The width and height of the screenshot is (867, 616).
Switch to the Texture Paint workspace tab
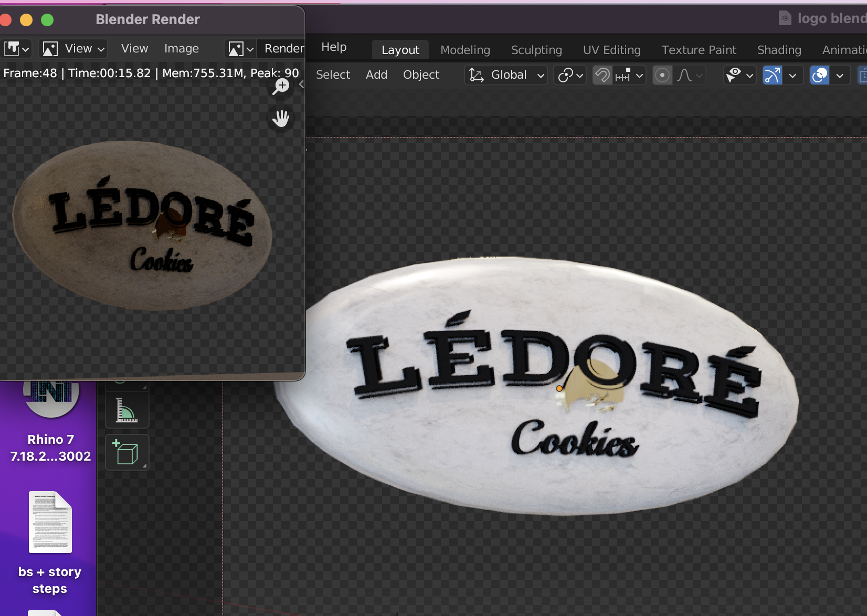tap(699, 50)
